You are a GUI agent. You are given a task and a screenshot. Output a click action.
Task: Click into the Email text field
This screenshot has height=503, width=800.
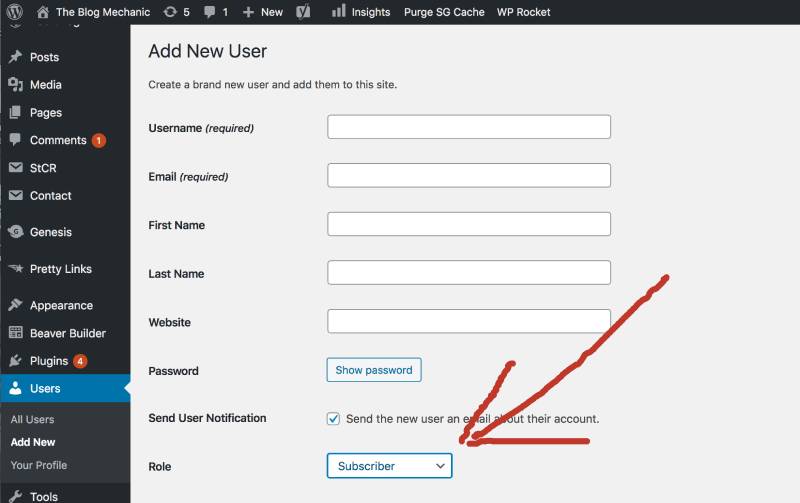(x=469, y=176)
